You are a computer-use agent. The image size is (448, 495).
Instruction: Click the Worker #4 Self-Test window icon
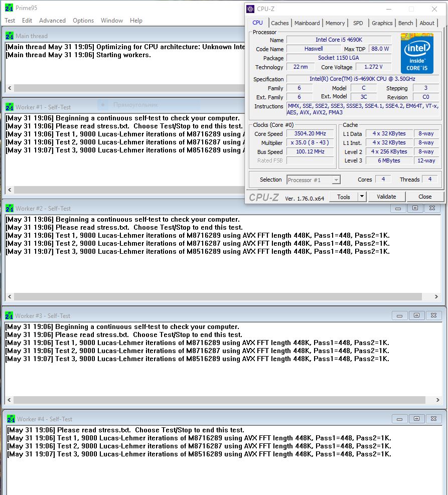coord(11,419)
